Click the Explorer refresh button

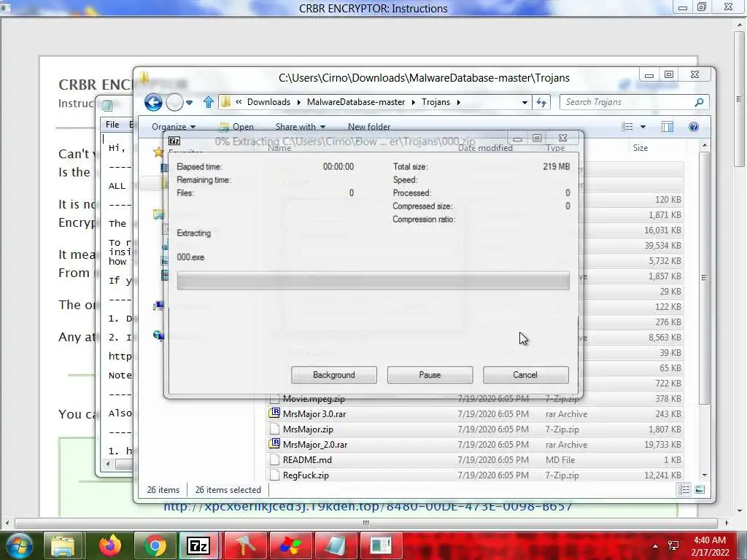[x=541, y=102]
